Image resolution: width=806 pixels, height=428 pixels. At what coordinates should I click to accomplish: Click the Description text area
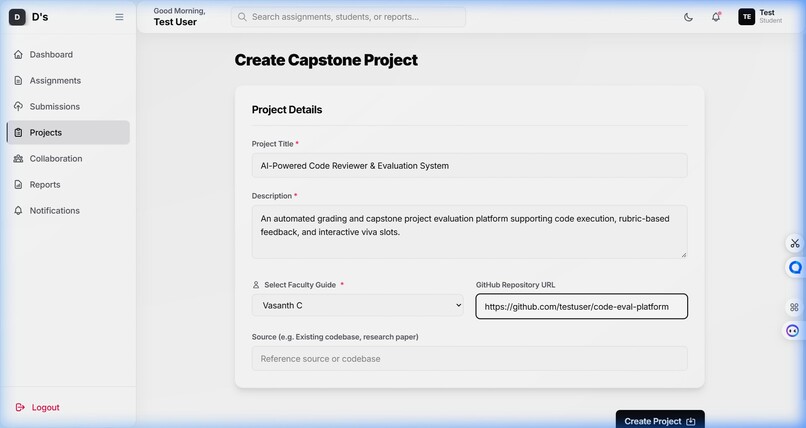(469, 232)
